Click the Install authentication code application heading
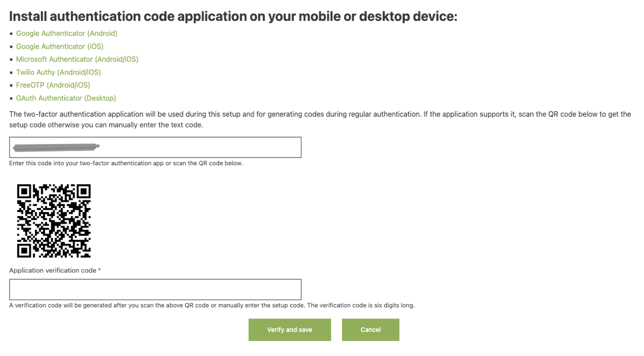Viewport: 644px width, 356px height. pyautogui.click(x=233, y=17)
